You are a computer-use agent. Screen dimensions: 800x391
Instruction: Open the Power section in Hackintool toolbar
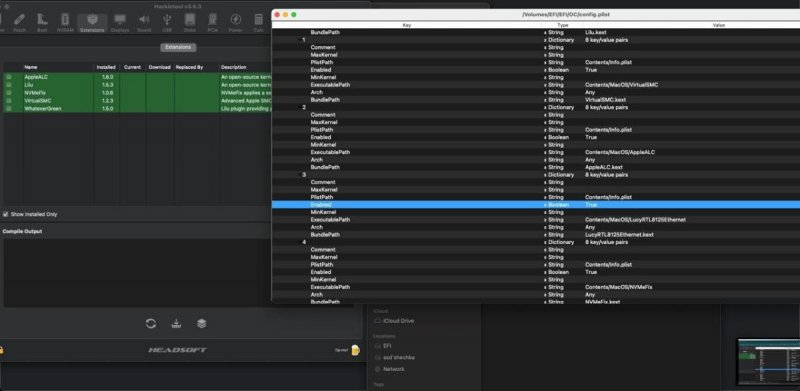[235, 23]
